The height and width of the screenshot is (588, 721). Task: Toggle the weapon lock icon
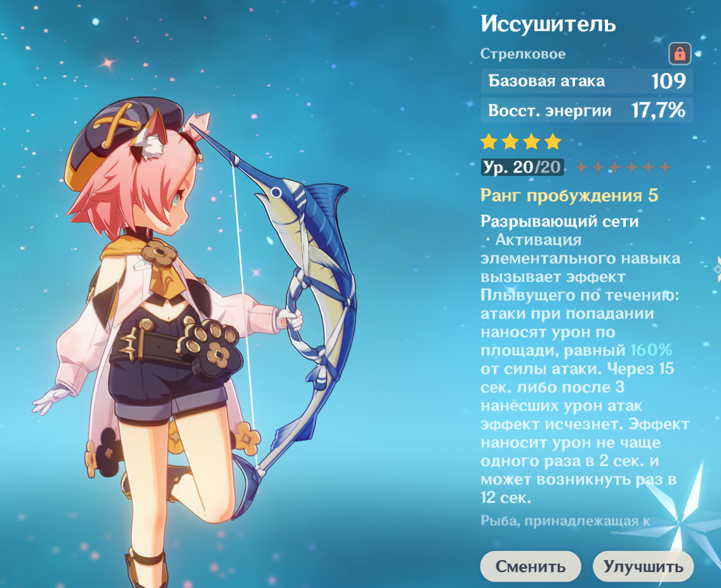(680, 54)
